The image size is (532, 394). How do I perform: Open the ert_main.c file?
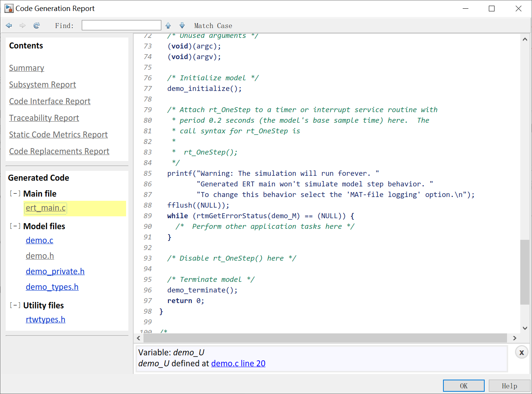click(46, 208)
